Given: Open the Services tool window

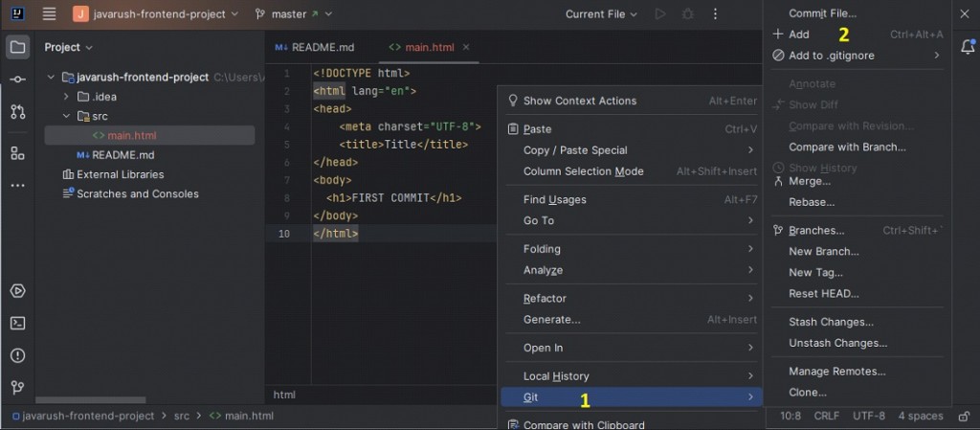Looking at the screenshot, I should click(x=17, y=290).
